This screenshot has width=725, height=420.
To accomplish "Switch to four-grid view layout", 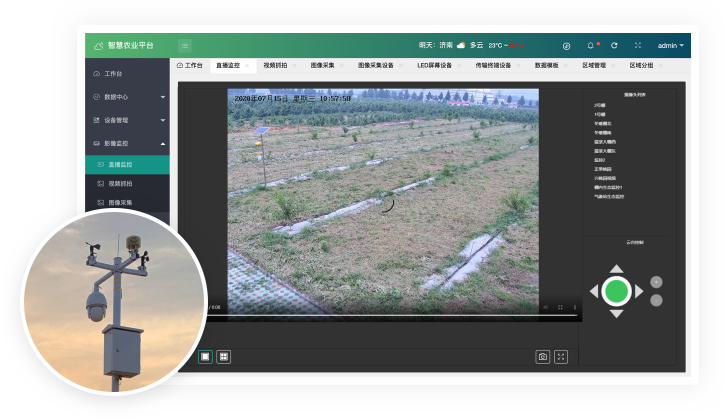I will coord(224,356).
